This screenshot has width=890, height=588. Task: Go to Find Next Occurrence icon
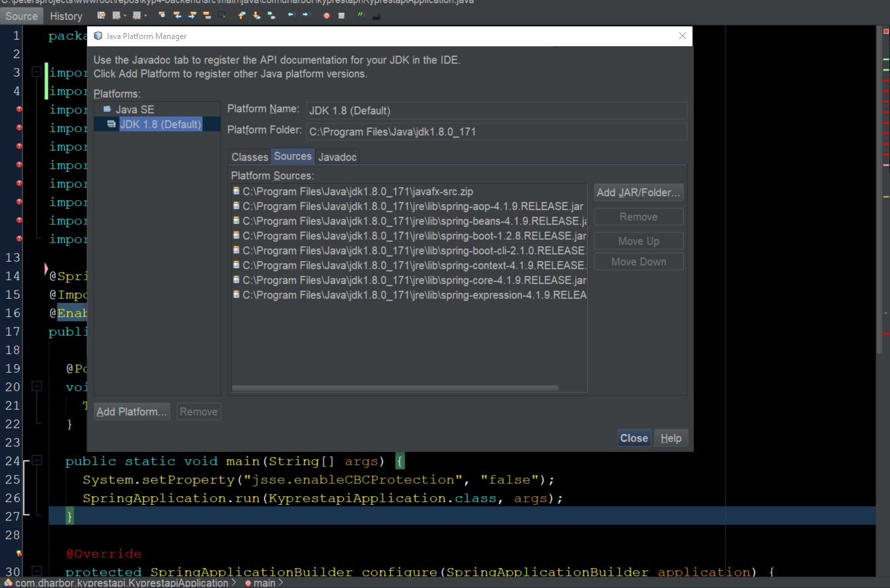coord(192,15)
